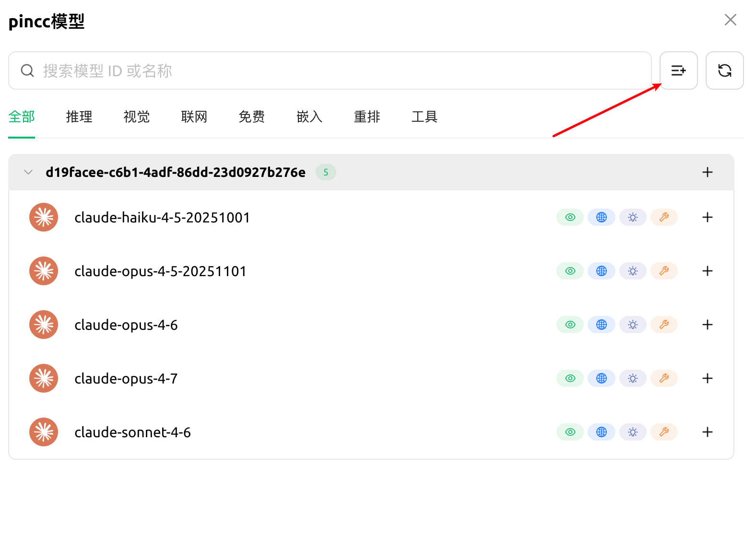The width and height of the screenshot is (756, 559).
Task: Click the tools wrench tag for claude-opus-4-5-20251101
Action: click(x=664, y=271)
